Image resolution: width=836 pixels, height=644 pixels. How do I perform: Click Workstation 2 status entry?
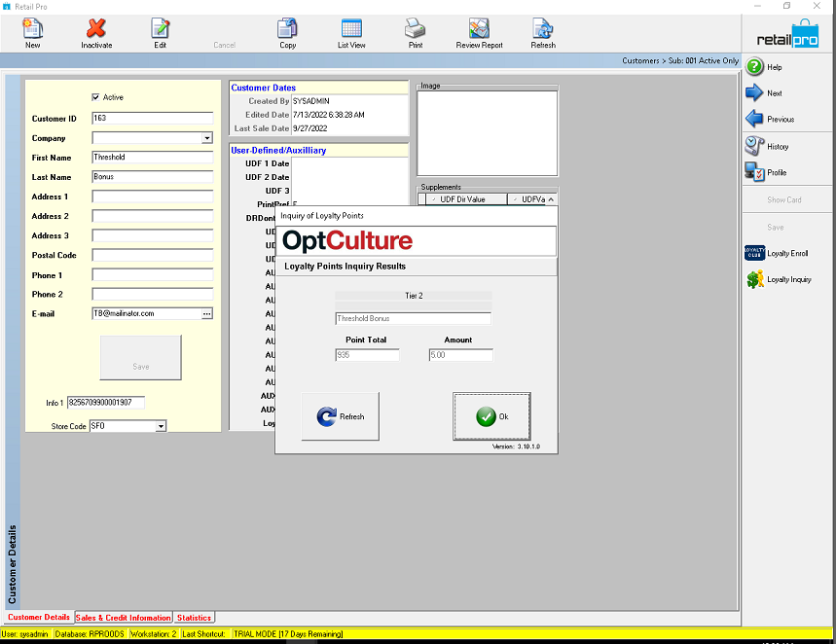coord(153,634)
